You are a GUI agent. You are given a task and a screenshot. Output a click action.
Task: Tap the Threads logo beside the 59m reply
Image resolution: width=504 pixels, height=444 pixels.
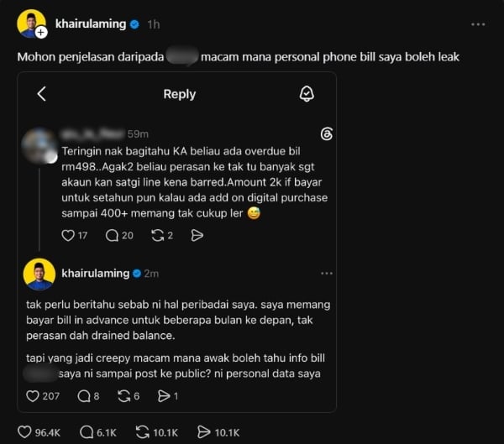coord(327,134)
